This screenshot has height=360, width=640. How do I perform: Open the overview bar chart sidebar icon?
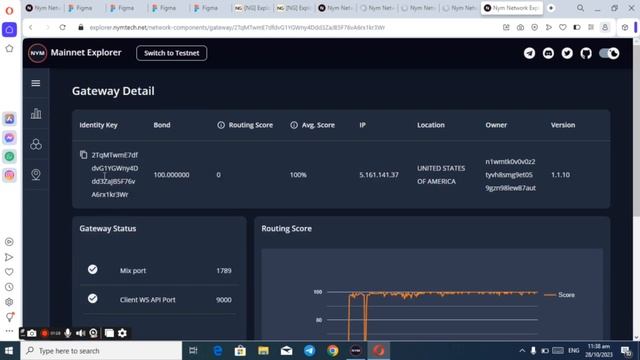pos(36,113)
